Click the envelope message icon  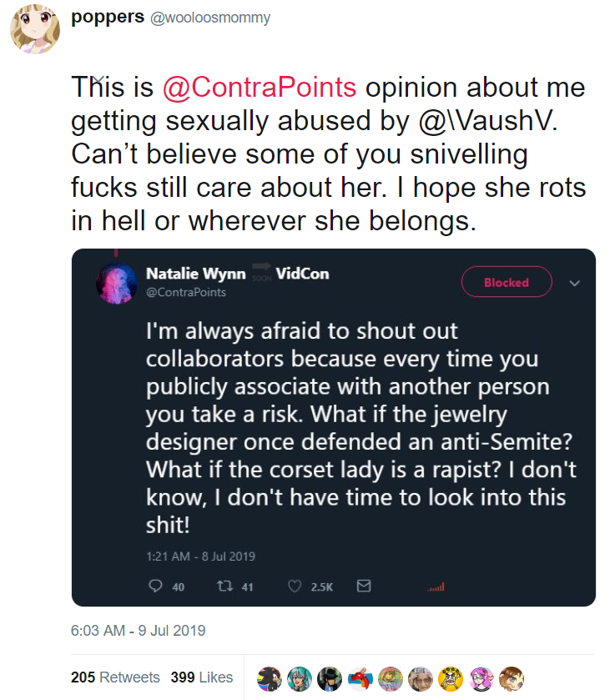(364, 586)
